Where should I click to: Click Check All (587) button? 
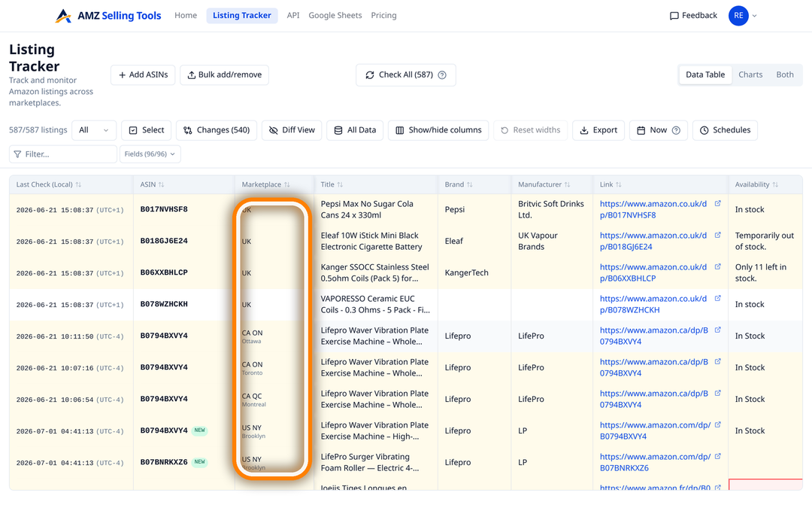coord(405,75)
